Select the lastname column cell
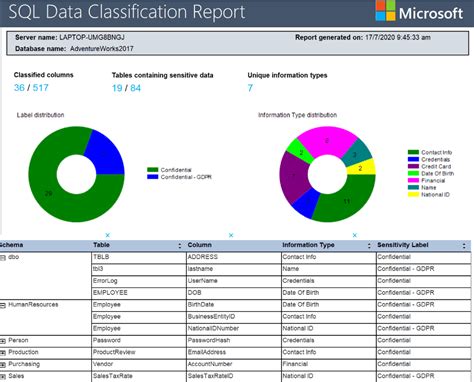The height and width of the screenshot is (382, 474). [234, 269]
